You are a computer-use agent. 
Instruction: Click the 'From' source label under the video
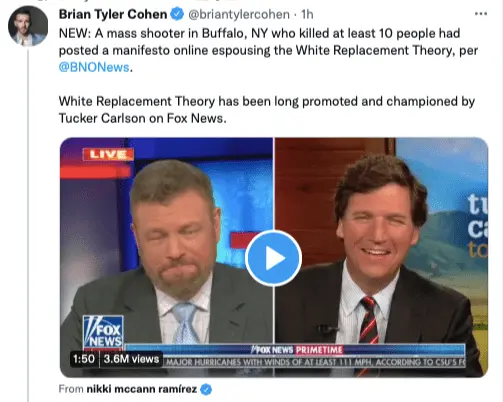pos(71,389)
